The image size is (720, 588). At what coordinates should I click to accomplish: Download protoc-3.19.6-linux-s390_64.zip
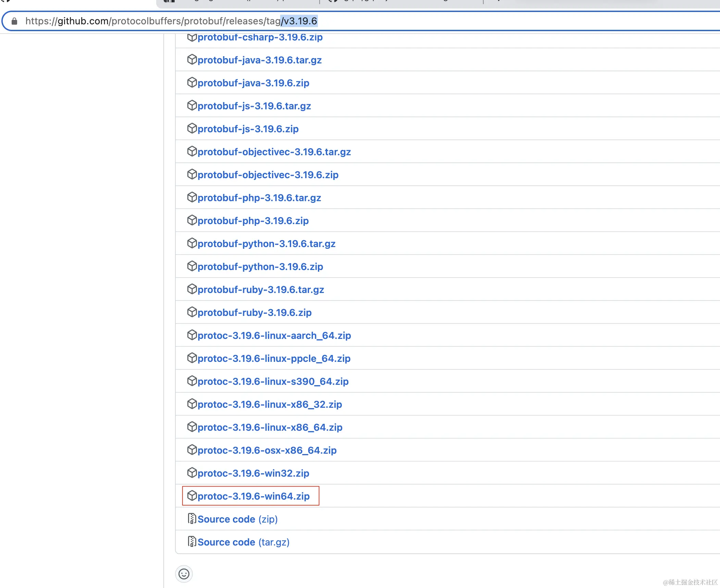coord(273,381)
